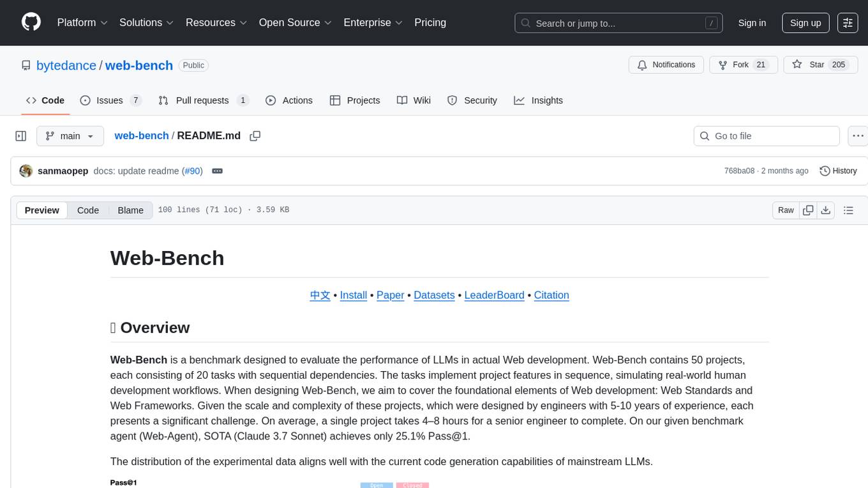
Task: Open appearance settings icon in header
Action: [848, 23]
